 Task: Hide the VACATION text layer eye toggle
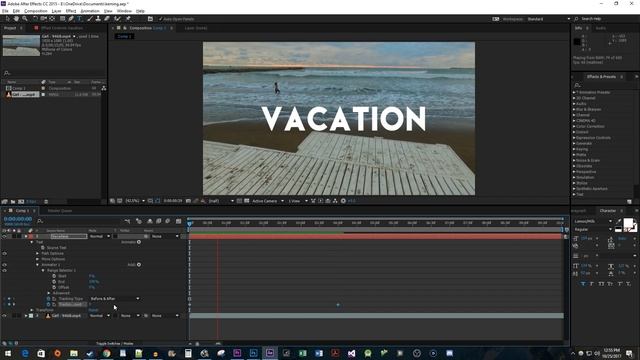pos(4,236)
